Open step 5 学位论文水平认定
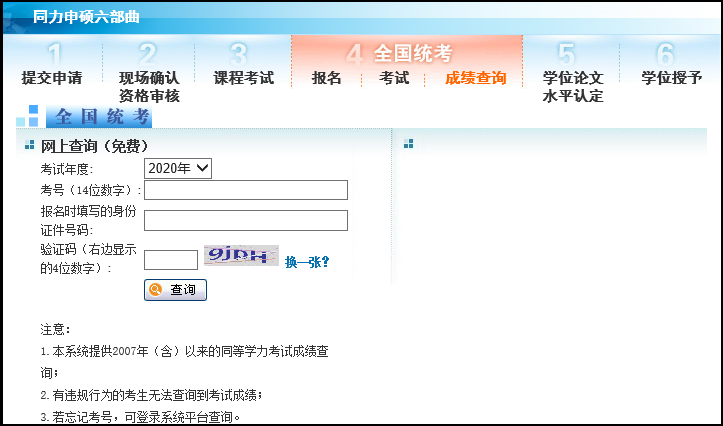The width and height of the screenshot is (723, 426). [573, 73]
